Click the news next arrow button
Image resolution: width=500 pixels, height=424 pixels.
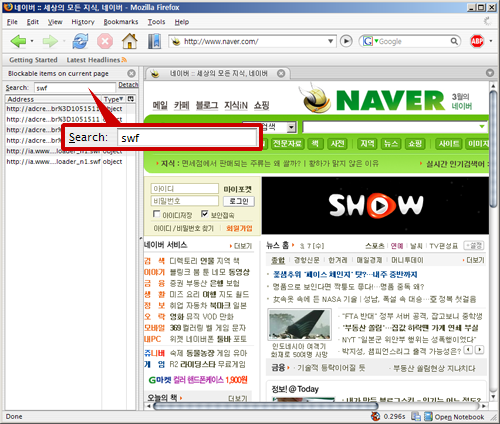(x=479, y=350)
